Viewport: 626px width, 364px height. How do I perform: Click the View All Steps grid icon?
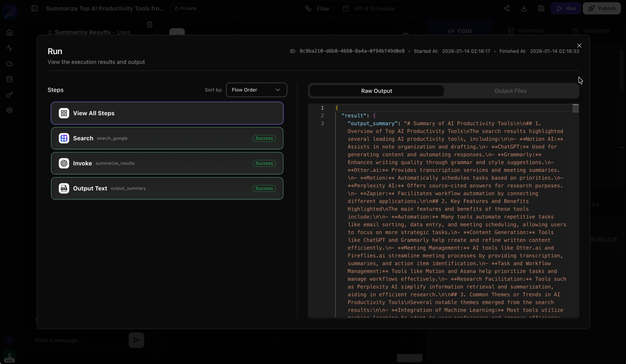point(64,113)
